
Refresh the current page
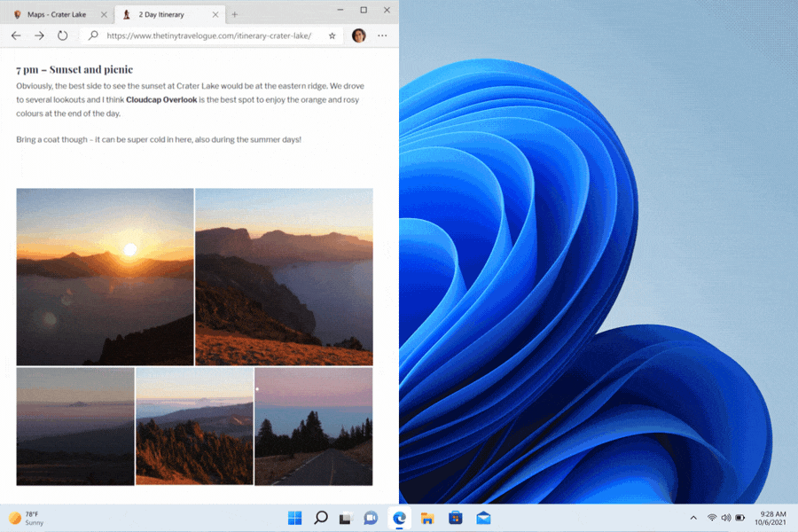[63, 35]
